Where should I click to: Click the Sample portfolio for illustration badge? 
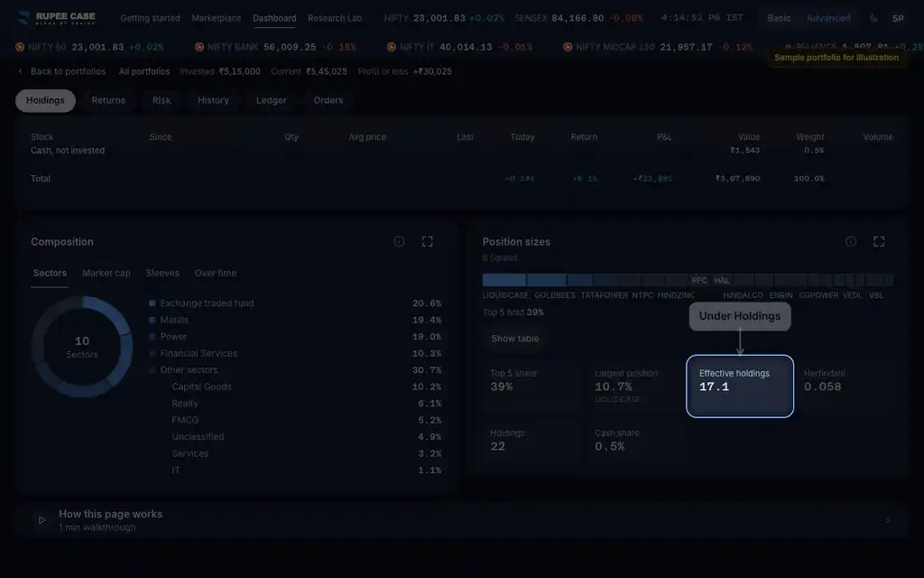pos(836,58)
